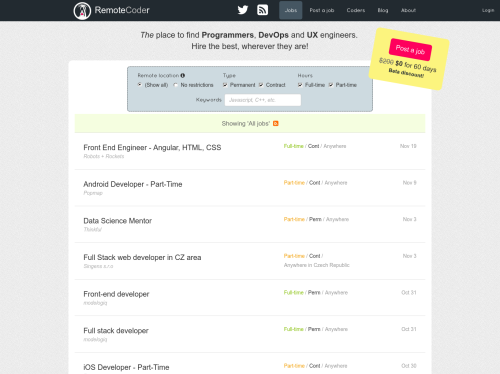Viewport: 500px width, 374px height.
Task: Open the 'Post a job' nav item
Action: (322, 10)
